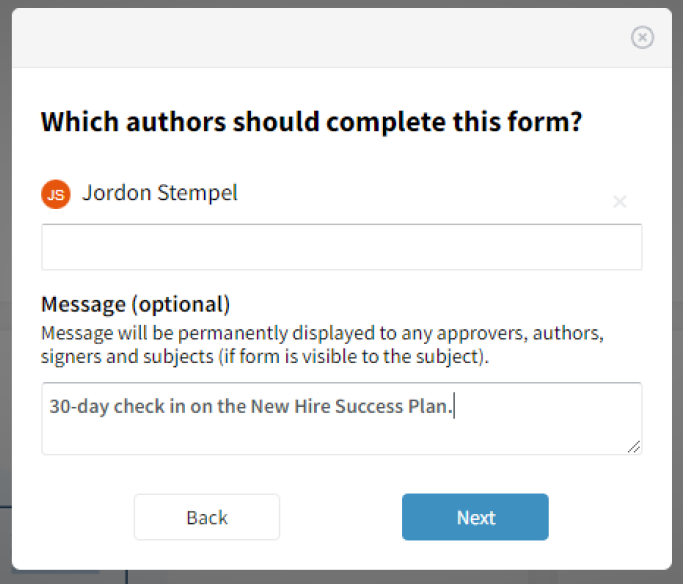683x584 pixels.
Task: Click the word "Success" in the message text
Action: 369,406
